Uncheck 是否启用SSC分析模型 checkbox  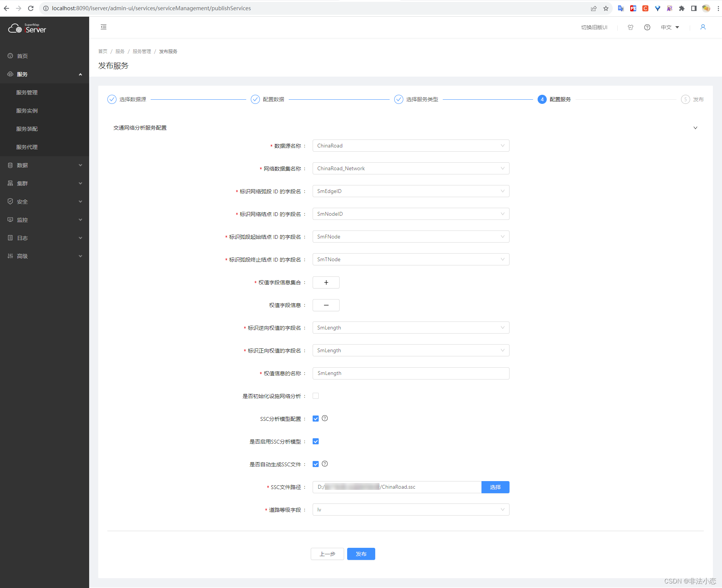316,441
